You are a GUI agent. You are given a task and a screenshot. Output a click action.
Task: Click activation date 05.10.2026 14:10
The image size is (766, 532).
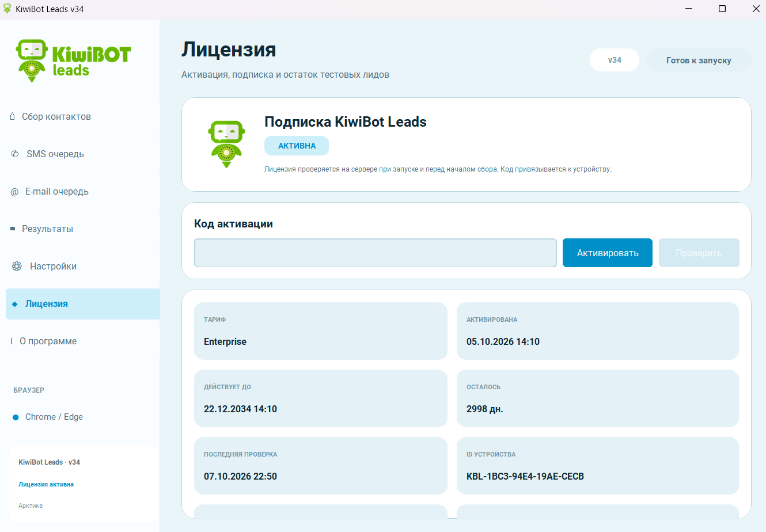click(503, 341)
